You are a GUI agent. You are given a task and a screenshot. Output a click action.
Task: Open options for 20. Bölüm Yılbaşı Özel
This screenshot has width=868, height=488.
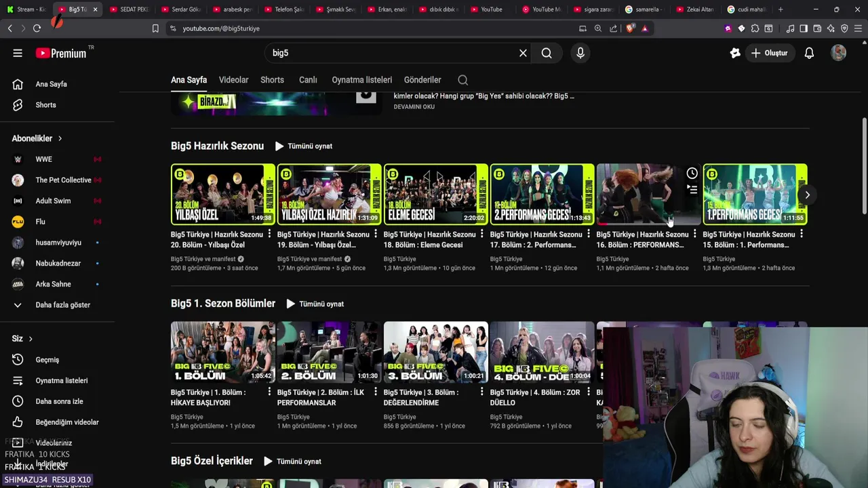[270, 234]
